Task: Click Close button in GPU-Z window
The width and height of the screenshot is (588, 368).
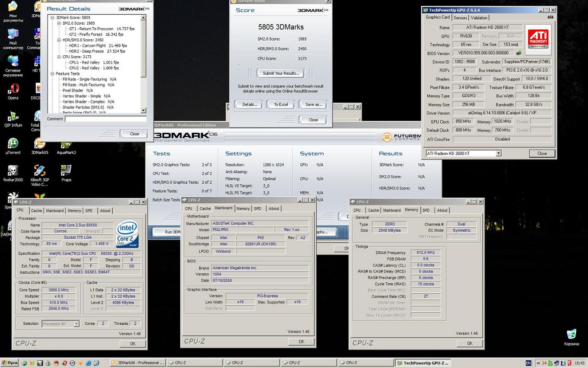Action: 542,153
